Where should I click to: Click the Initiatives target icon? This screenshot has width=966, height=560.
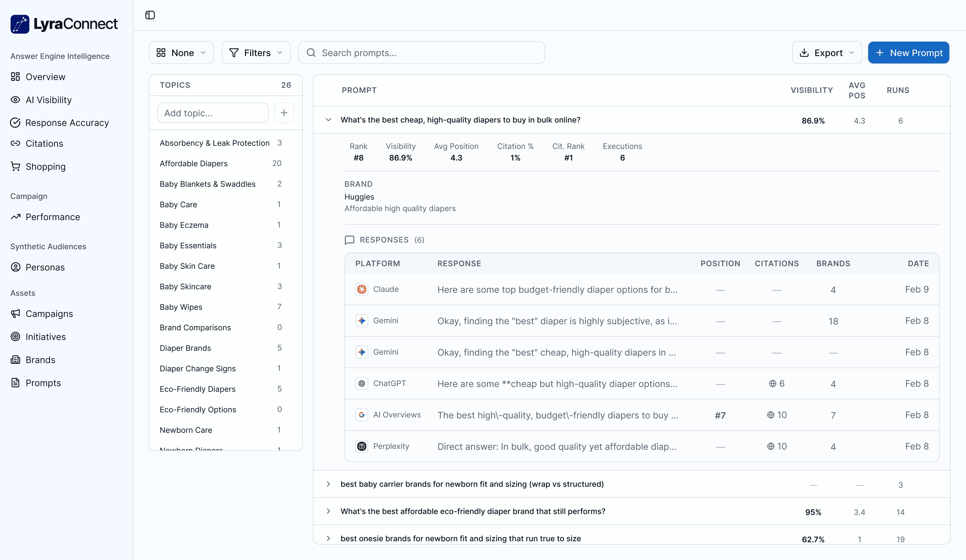pyautogui.click(x=15, y=337)
